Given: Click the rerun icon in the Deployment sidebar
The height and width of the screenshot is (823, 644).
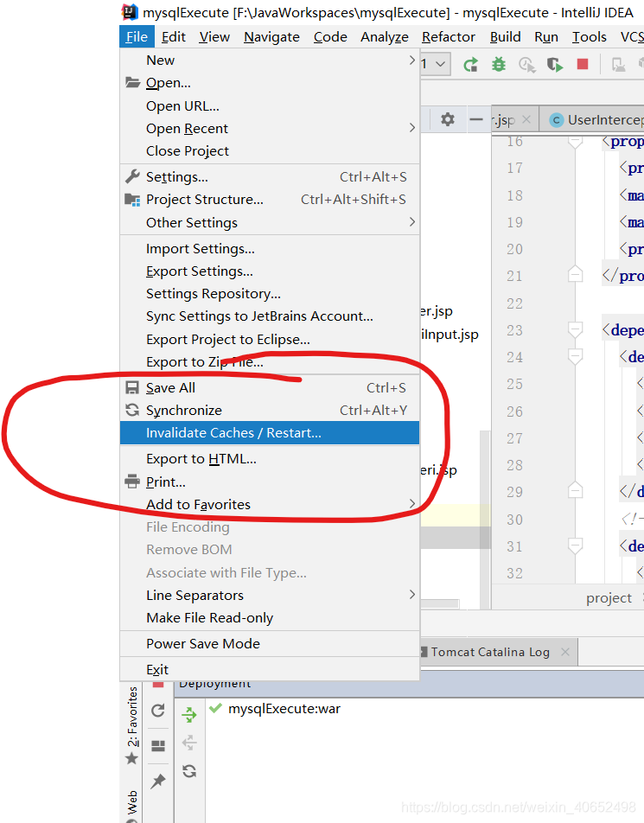Looking at the screenshot, I should click(158, 711).
